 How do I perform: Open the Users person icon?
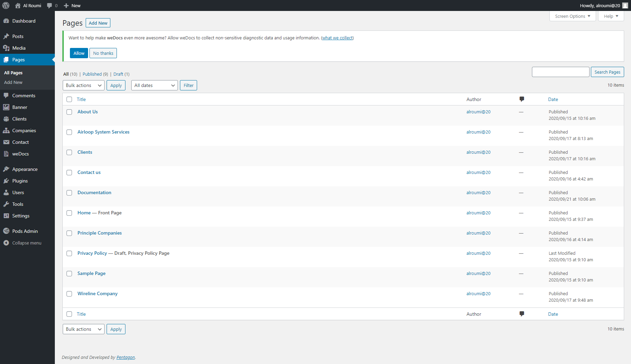[x=6, y=192]
